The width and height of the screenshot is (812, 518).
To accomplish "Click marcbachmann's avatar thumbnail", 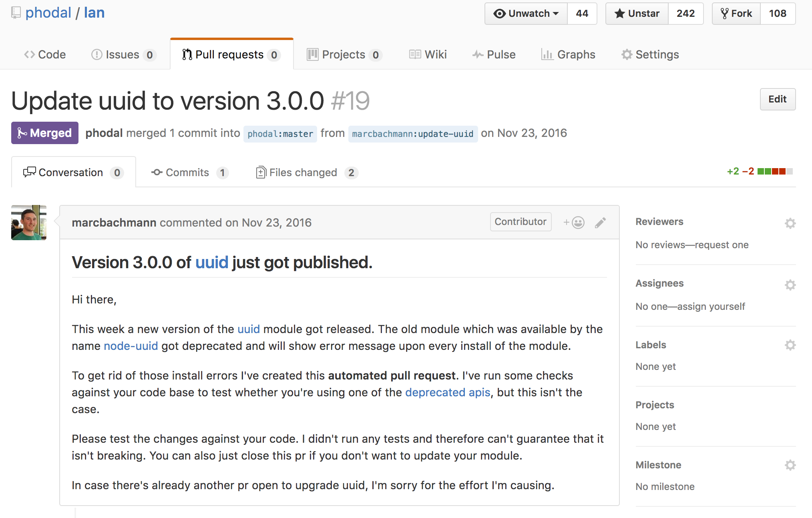I will click(29, 223).
